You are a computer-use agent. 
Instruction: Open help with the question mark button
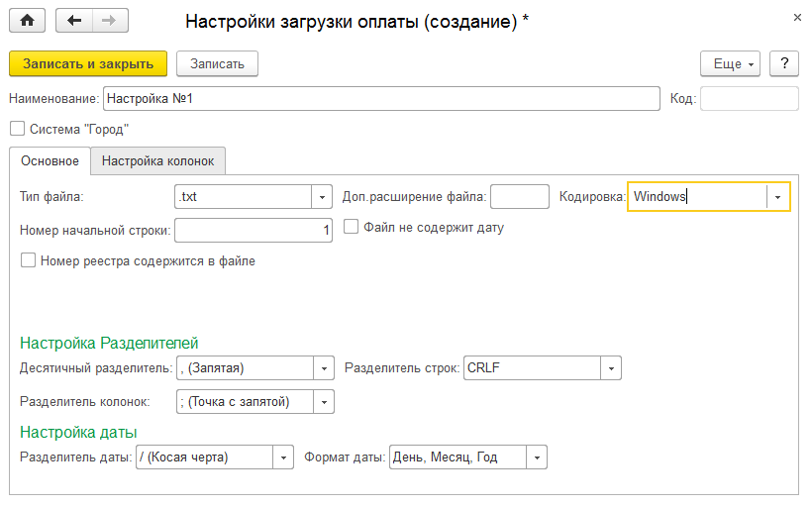point(784,63)
